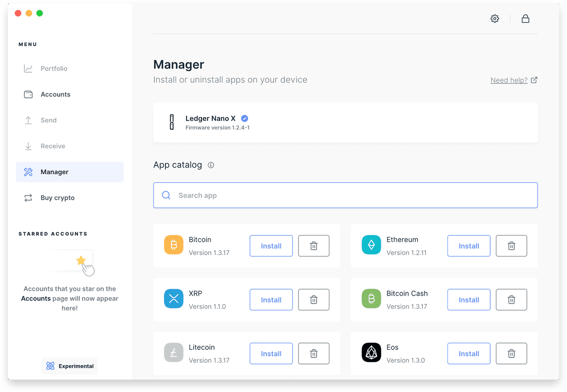
Task: Click the genuine check badge icon
Action: [244, 118]
